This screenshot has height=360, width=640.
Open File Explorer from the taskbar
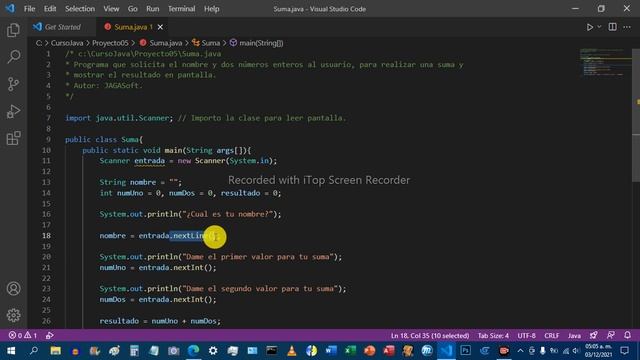coord(56,351)
